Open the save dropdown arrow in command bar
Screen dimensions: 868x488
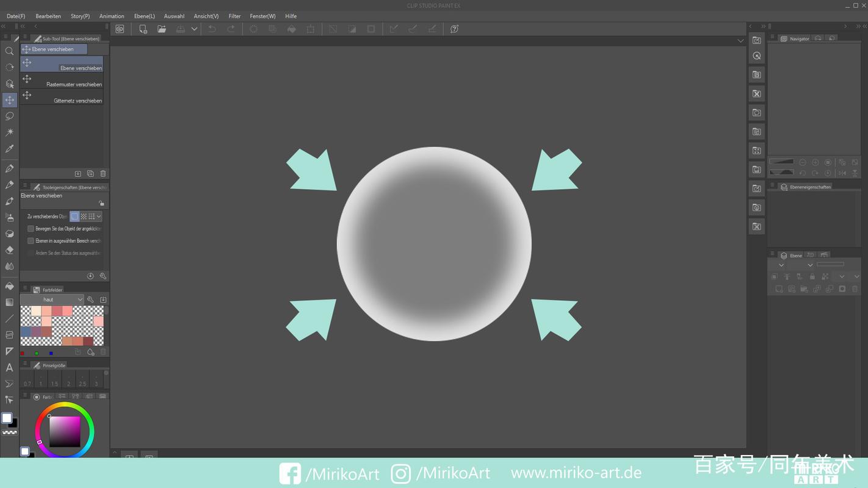coord(194,29)
